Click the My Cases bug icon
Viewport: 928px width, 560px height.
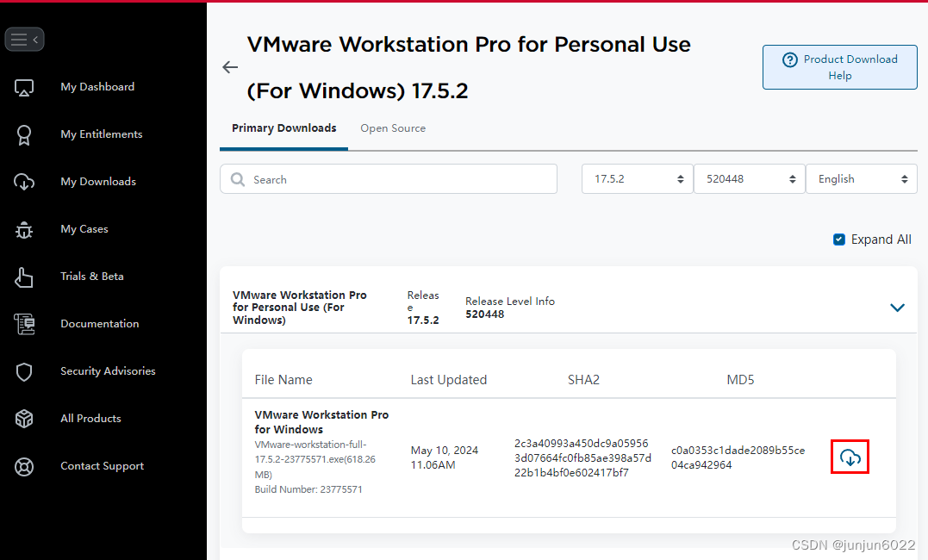click(23, 229)
